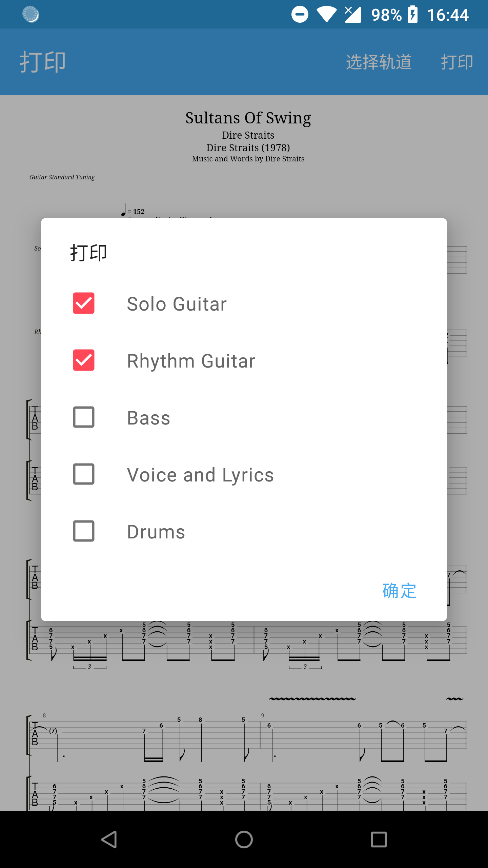Tap the cellular signal status icon

353,15
